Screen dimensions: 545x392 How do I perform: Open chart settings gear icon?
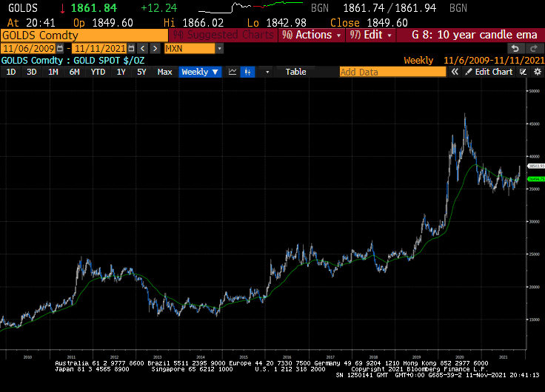tap(538, 72)
